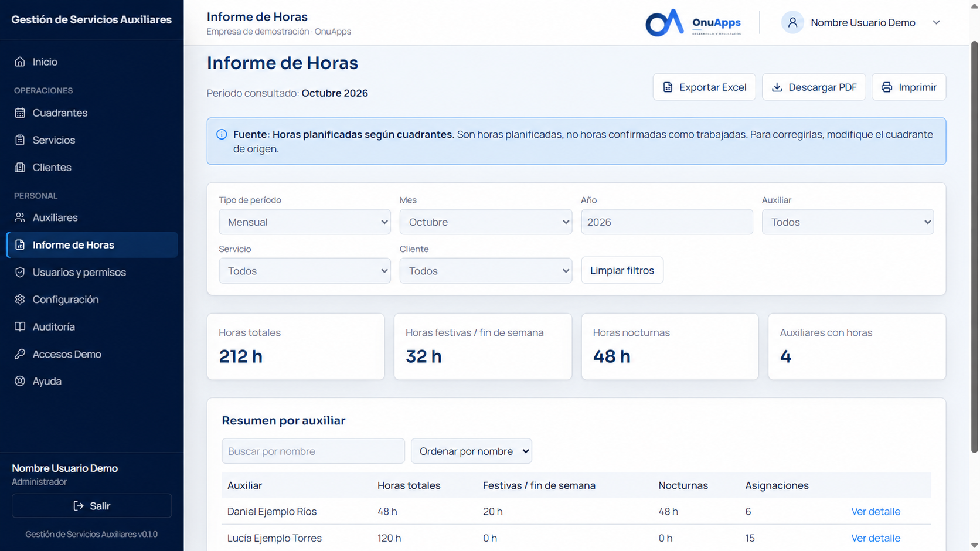
Task: Click the Auditoría book icon
Action: click(20, 326)
